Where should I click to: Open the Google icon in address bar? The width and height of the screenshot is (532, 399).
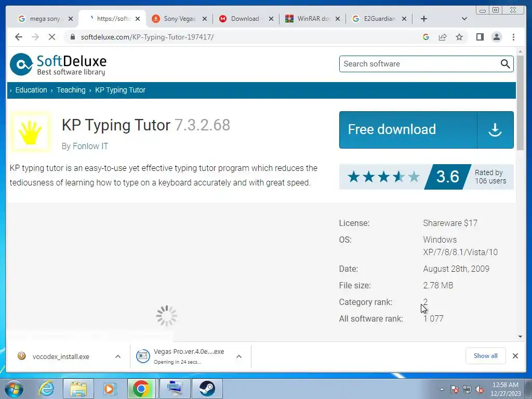point(426,37)
